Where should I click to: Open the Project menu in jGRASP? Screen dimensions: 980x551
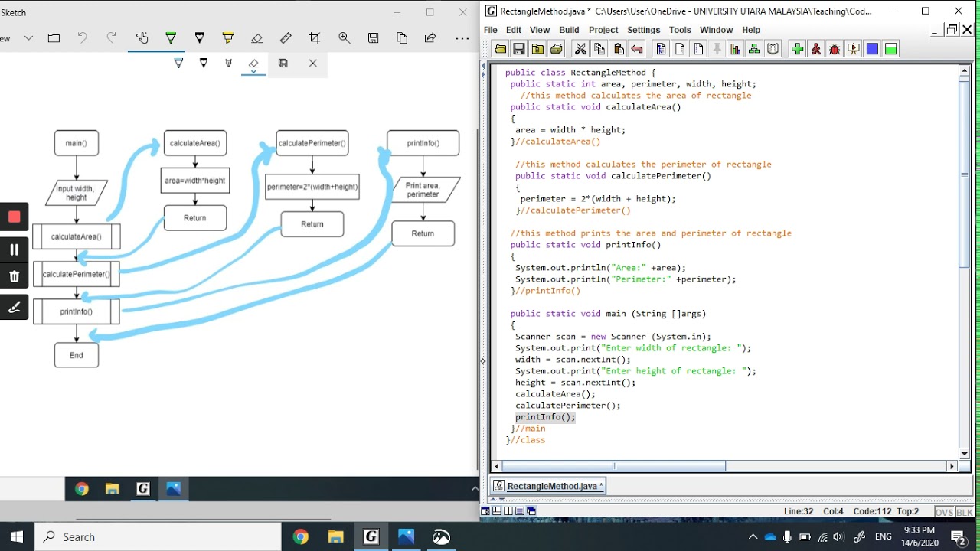[603, 30]
